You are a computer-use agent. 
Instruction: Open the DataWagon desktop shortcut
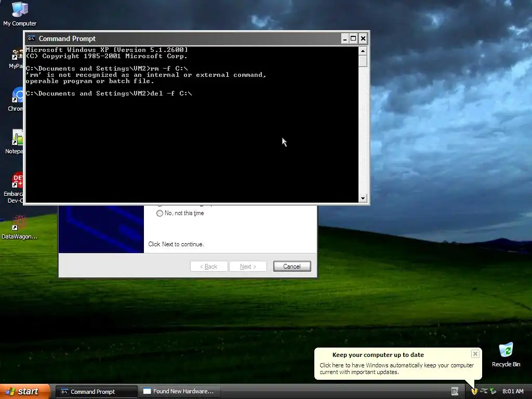click(x=19, y=228)
